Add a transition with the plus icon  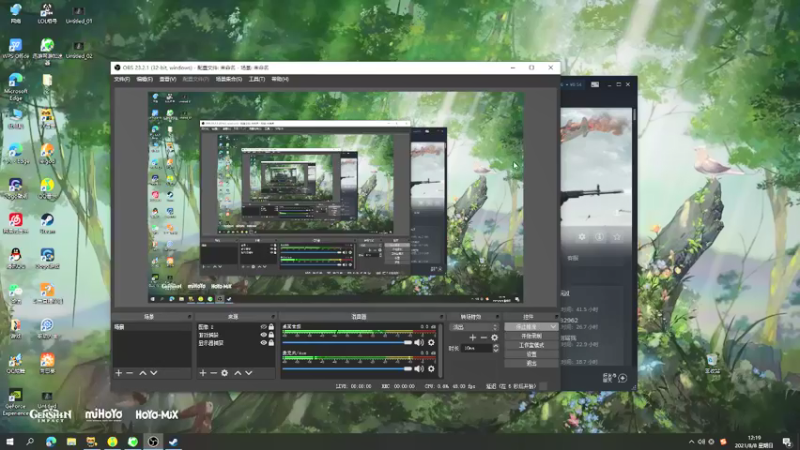click(472, 337)
